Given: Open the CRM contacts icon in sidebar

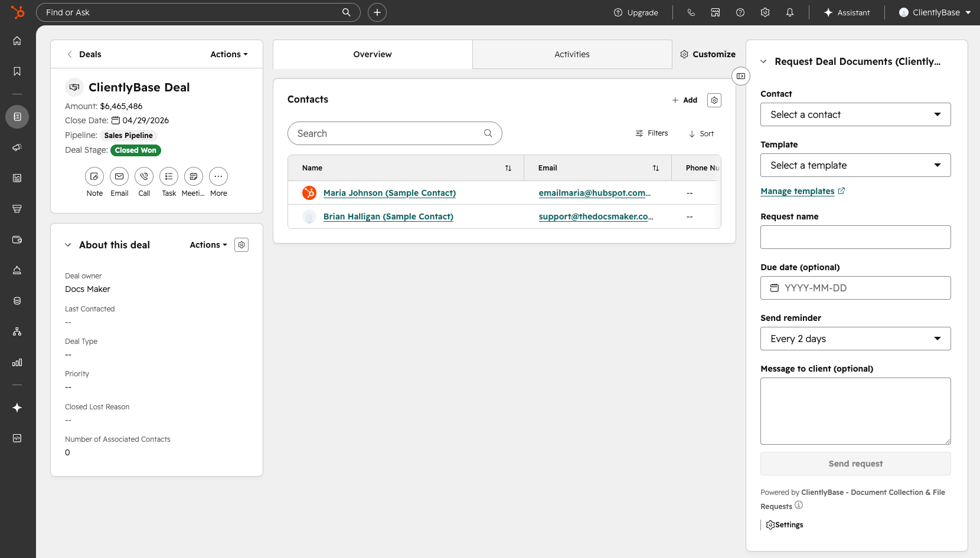Looking at the screenshot, I should click(x=17, y=117).
